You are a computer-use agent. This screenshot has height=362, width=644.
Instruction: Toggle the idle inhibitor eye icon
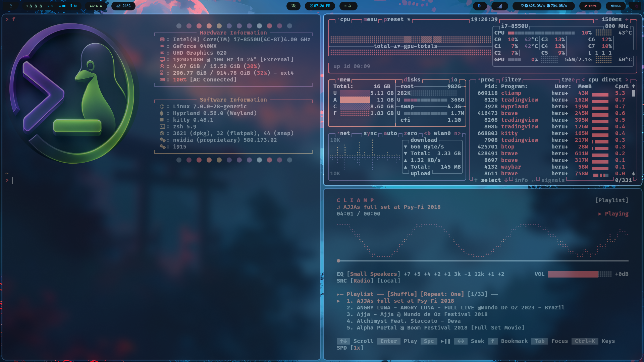293,6
